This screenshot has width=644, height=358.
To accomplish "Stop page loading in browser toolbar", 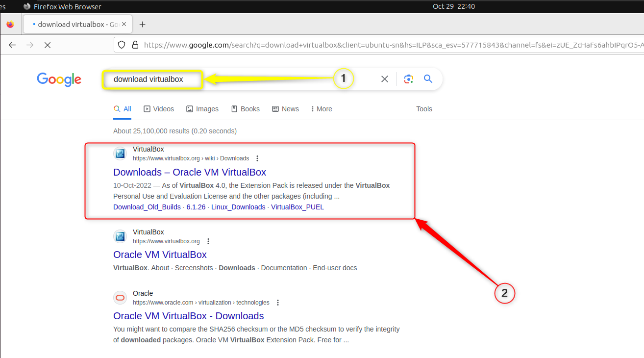I will [x=48, y=45].
